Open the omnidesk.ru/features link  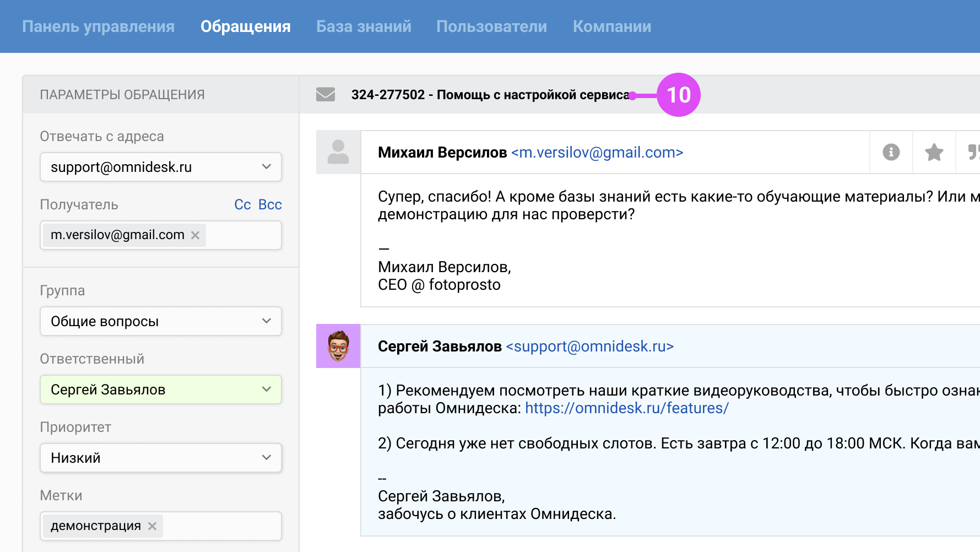(626, 408)
